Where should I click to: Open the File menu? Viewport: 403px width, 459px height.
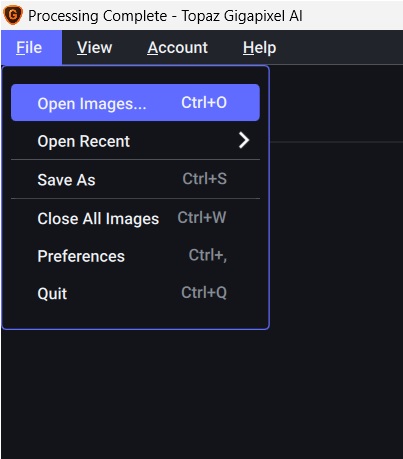29,47
